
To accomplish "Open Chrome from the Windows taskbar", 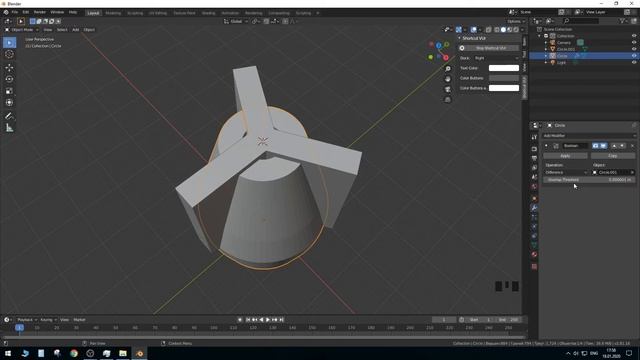I will [x=74, y=353].
